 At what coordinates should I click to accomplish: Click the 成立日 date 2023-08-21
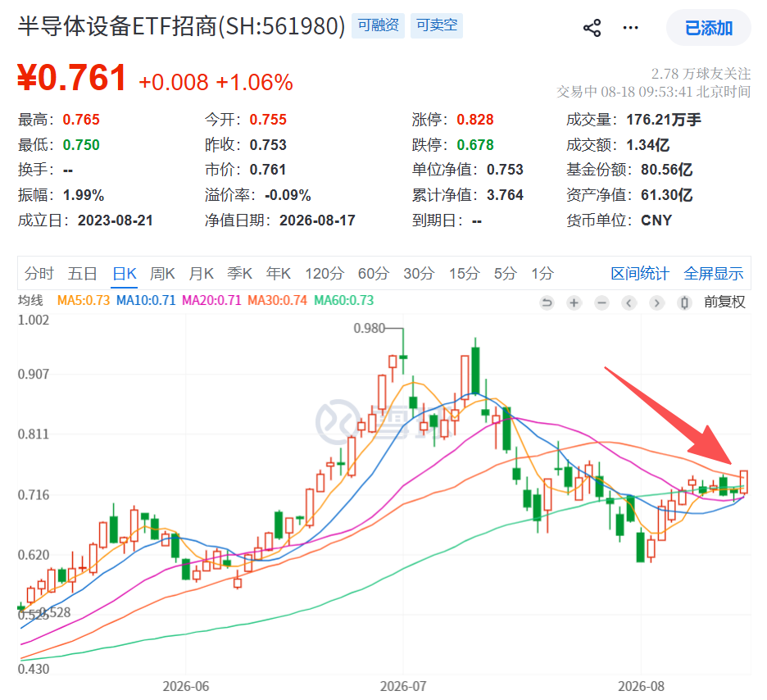[115, 220]
